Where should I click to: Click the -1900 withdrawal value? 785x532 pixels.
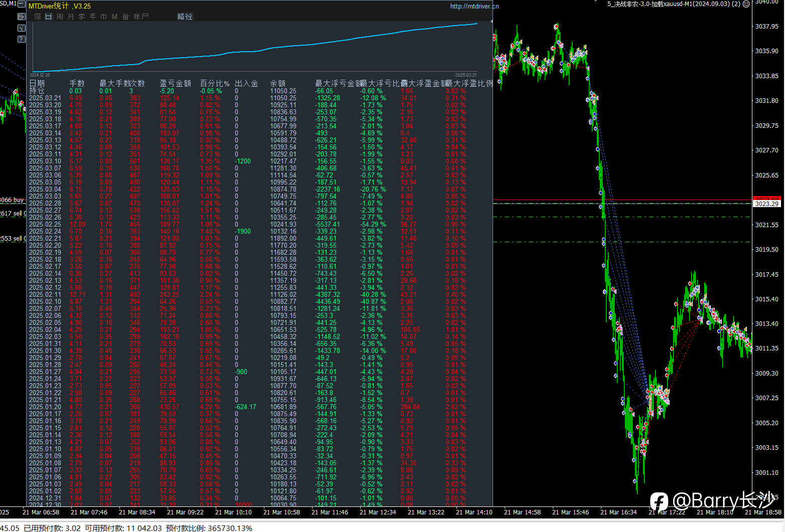coord(243,231)
